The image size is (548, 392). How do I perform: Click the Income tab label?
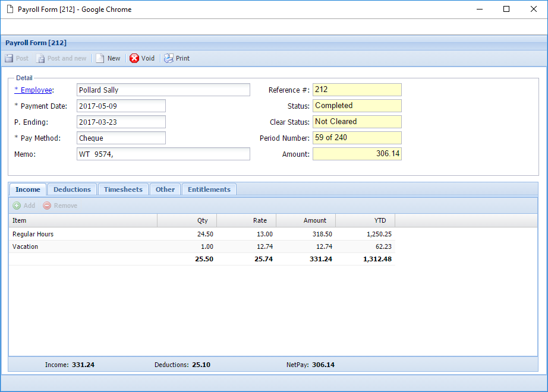(27, 189)
